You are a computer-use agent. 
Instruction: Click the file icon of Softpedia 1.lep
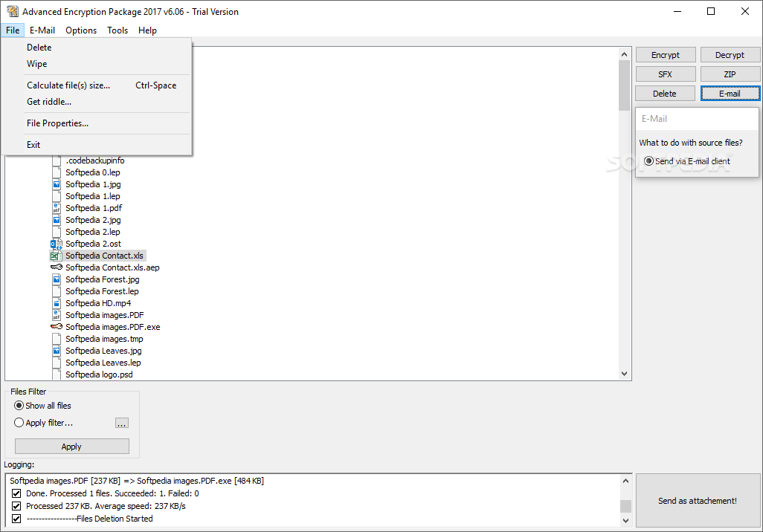coord(57,196)
